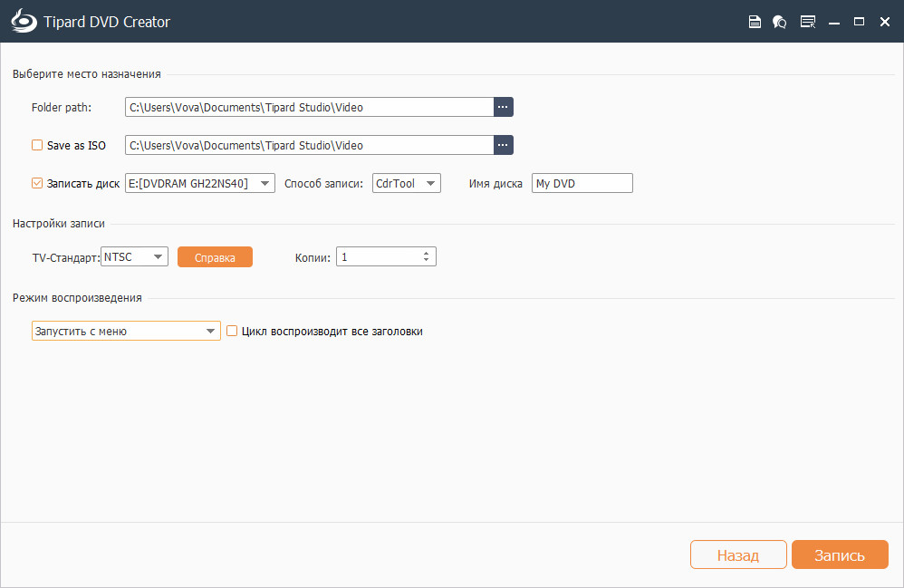This screenshot has width=904, height=588.
Task: Click the Назад back button
Action: click(x=738, y=554)
